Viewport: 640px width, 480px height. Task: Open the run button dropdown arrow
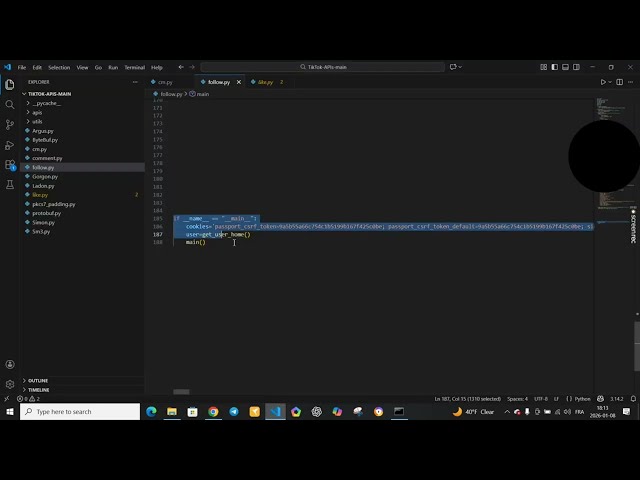[610, 82]
